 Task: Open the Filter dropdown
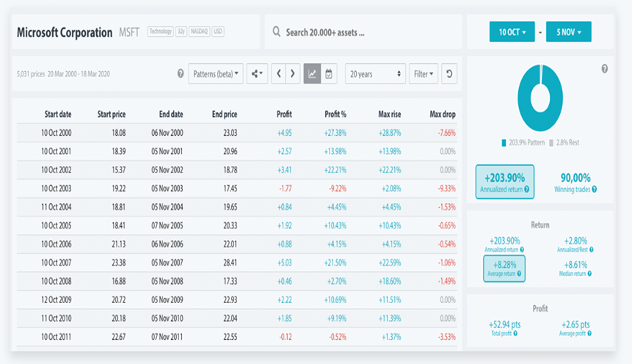[x=424, y=74]
